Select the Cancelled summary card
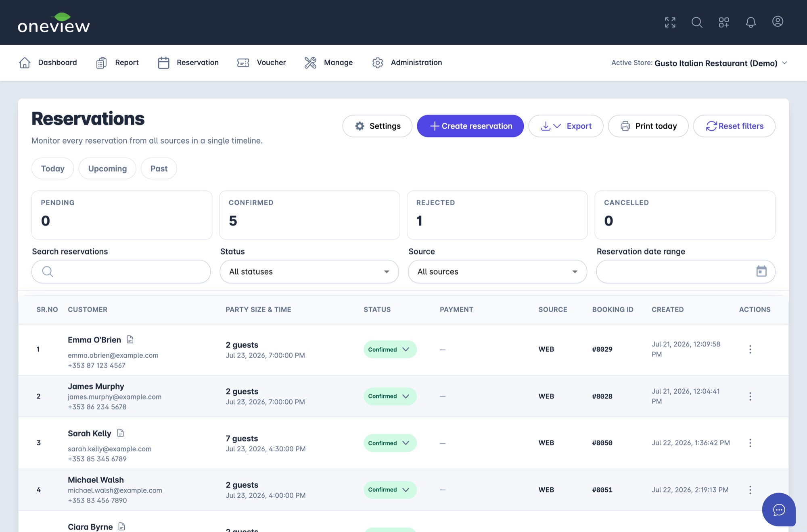 tap(685, 215)
